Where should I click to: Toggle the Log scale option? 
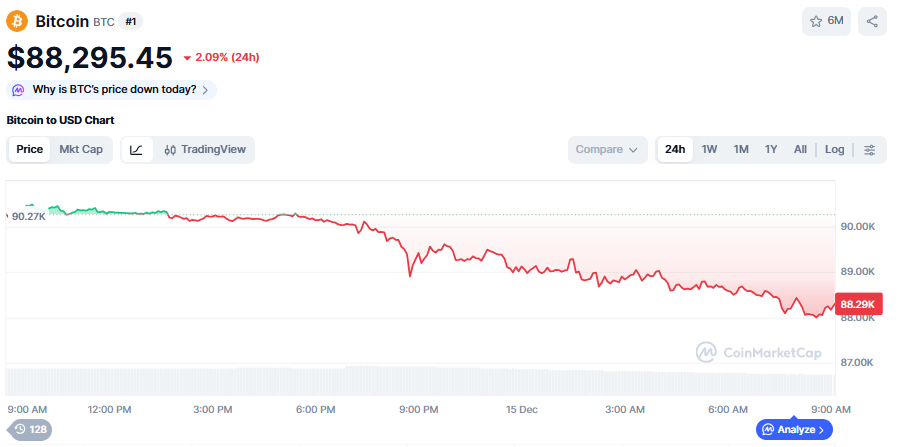834,150
